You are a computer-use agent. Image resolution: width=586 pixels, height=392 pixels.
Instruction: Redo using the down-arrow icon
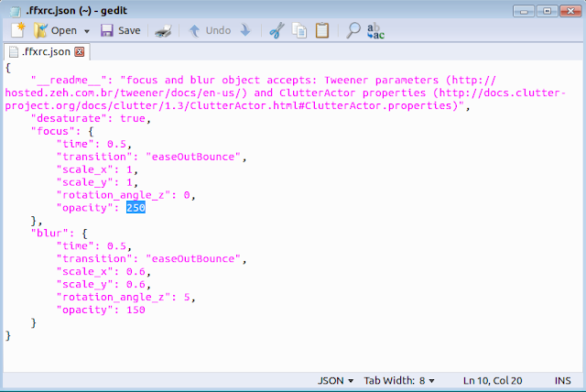pyautogui.click(x=245, y=30)
